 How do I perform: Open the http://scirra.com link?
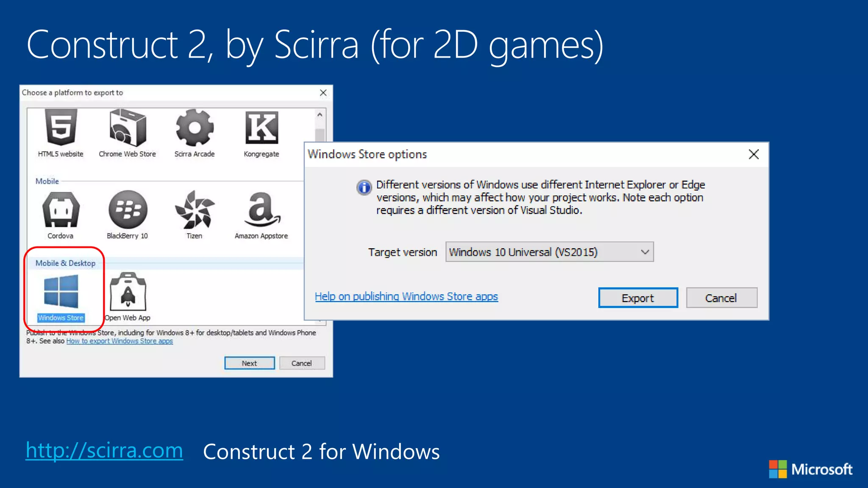tap(104, 450)
